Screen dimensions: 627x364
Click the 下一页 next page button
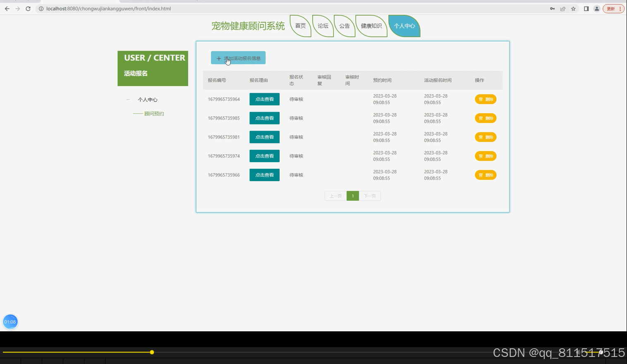click(x=370, y=196)
